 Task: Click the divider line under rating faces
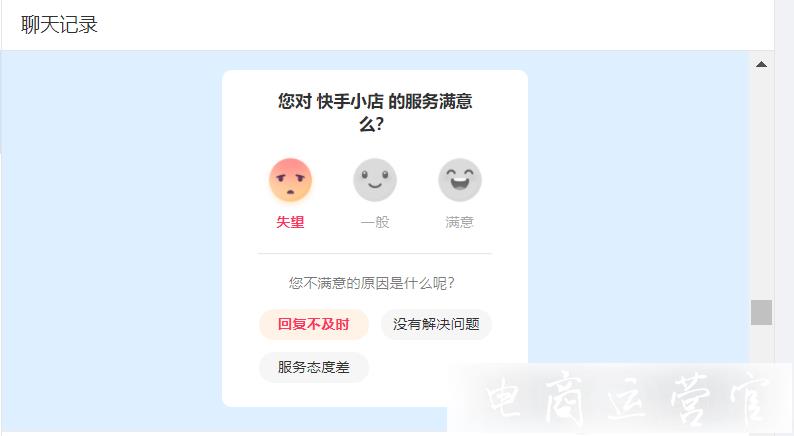[x=375, y=253]
